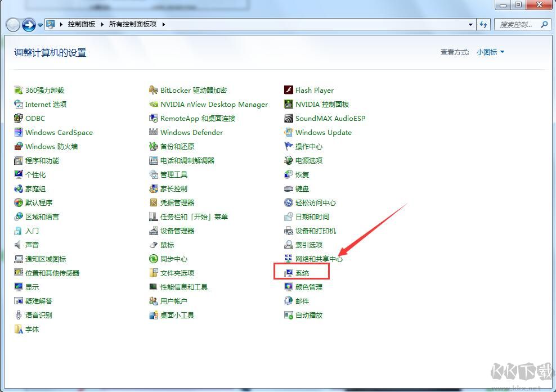Screen dimensions: 556x392
Task: Refresh the control panel view
Action: click(483, 24)
